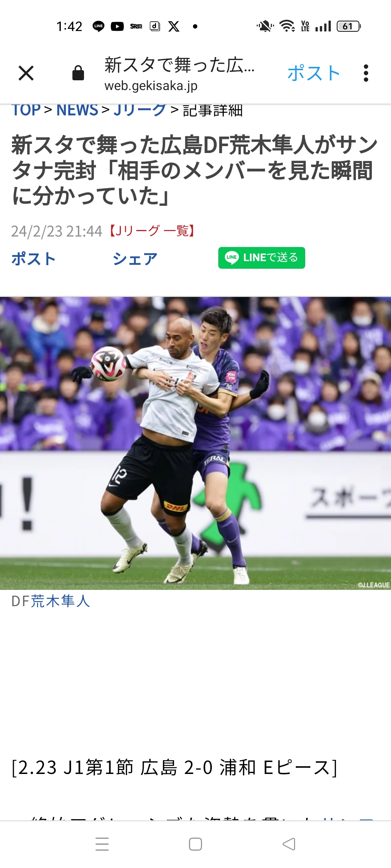Viewport: 391px width, 868px height.
Task: Open the NEWS breadcrumb link
Action: pos(77,110)
